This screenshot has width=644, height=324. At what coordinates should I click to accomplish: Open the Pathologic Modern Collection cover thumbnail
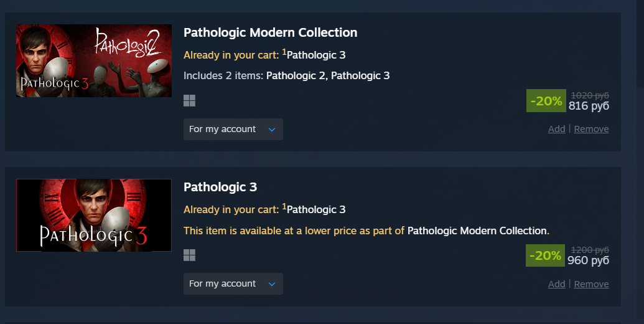[x=93, y=61]
